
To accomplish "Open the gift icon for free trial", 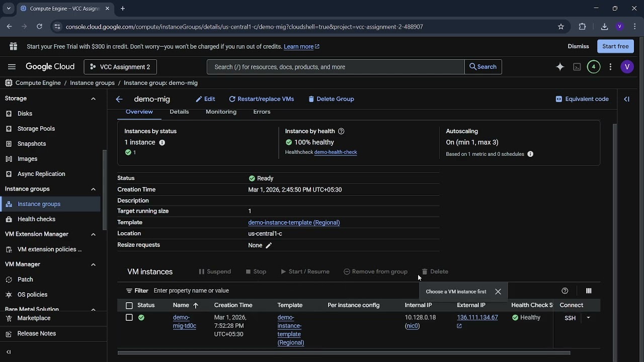I will click(x=13, y=46).
